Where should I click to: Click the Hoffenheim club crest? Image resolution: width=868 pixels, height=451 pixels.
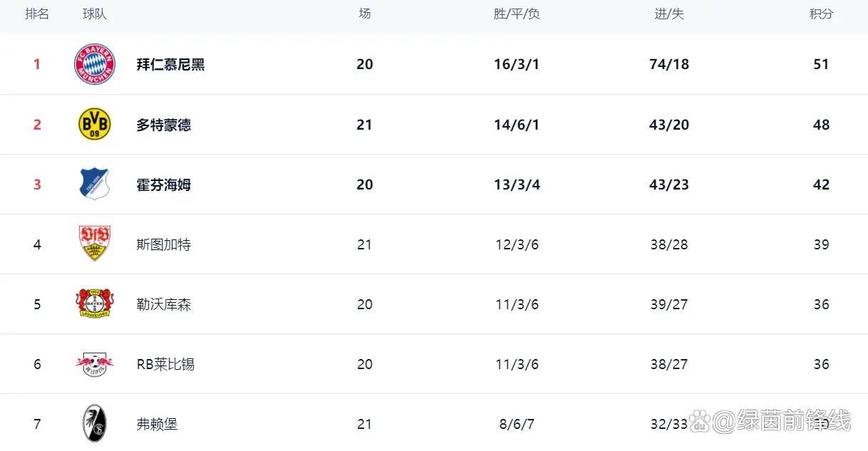coord(95,185)
